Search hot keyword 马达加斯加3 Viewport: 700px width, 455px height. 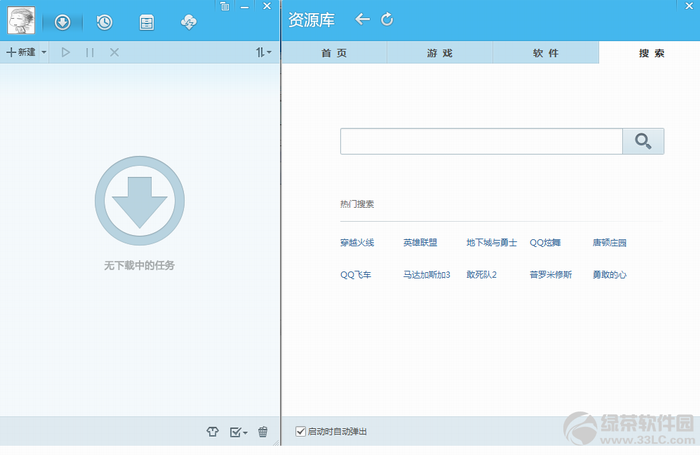coord(427,275)
